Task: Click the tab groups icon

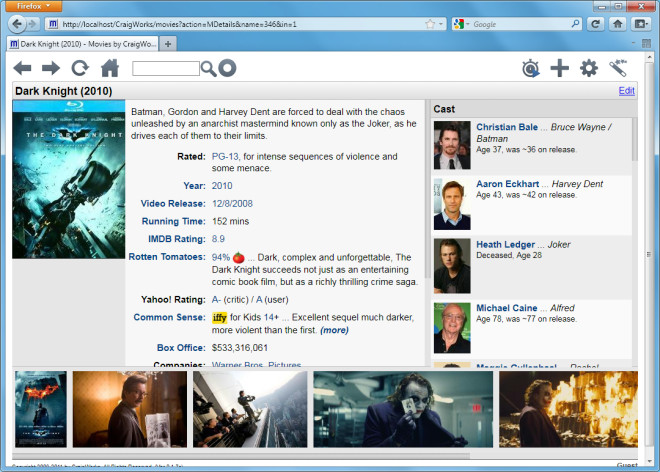Action: tap(647, 43)
